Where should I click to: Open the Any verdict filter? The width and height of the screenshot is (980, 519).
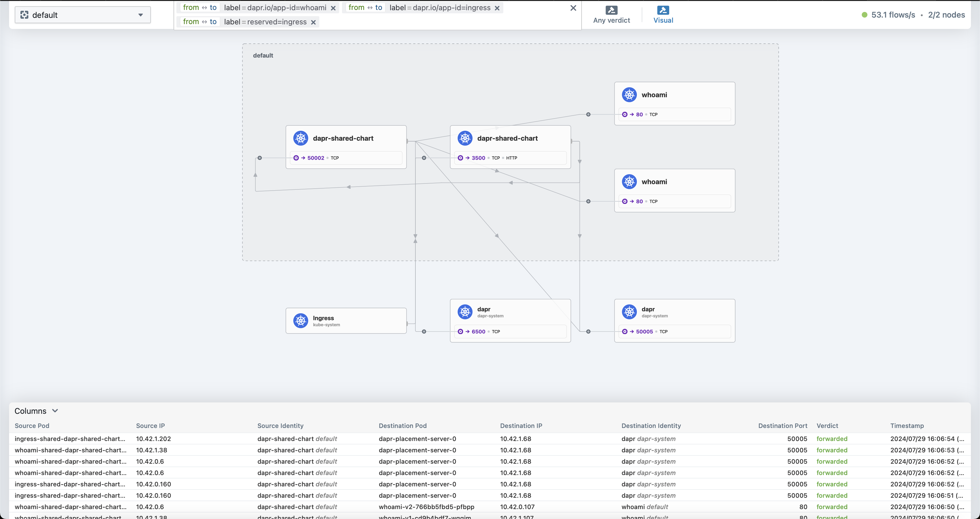click(x=611, y=15)
